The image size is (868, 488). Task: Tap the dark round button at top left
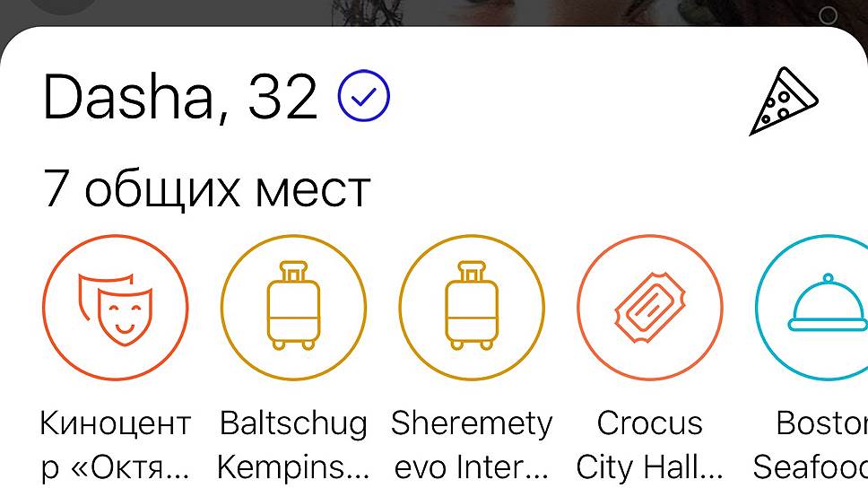click(64, 6)
